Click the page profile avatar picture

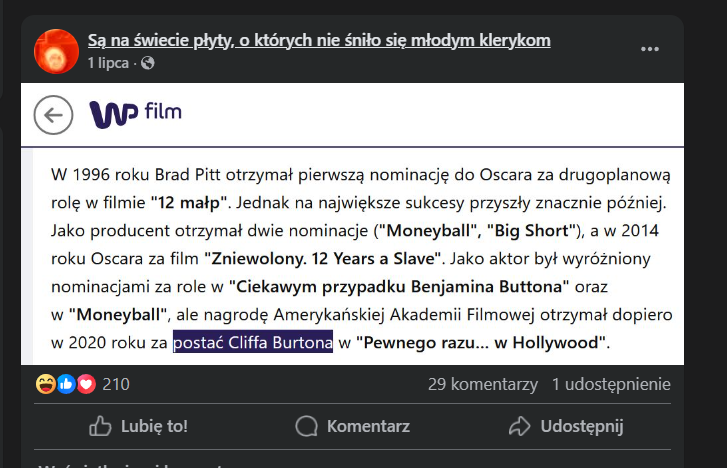(x=55, y=50)
